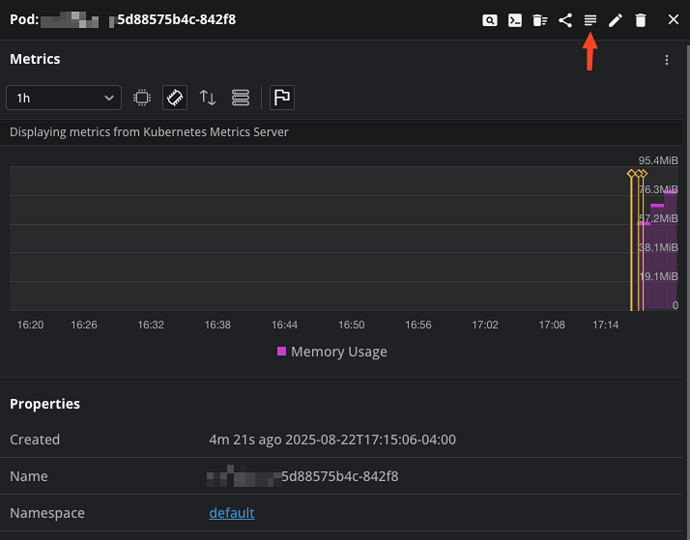Click the Memory Usage legend swatch

pyautogui.click(x=282, y=351)
